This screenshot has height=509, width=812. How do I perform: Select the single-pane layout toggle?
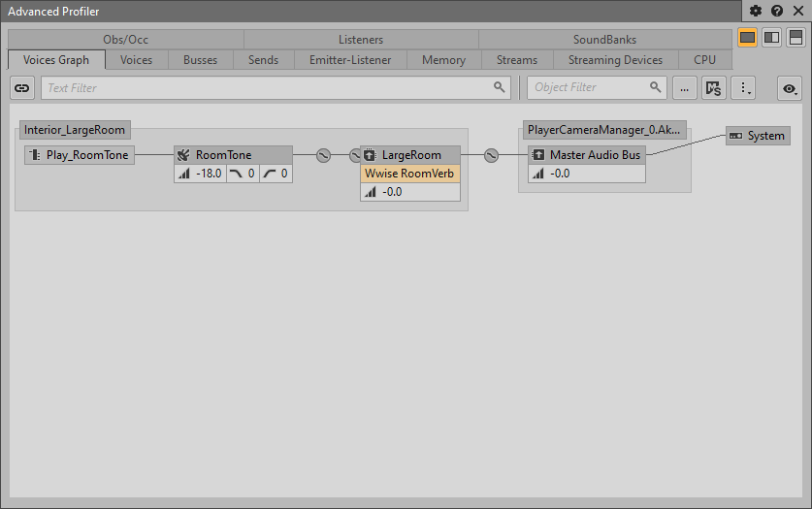748,37
